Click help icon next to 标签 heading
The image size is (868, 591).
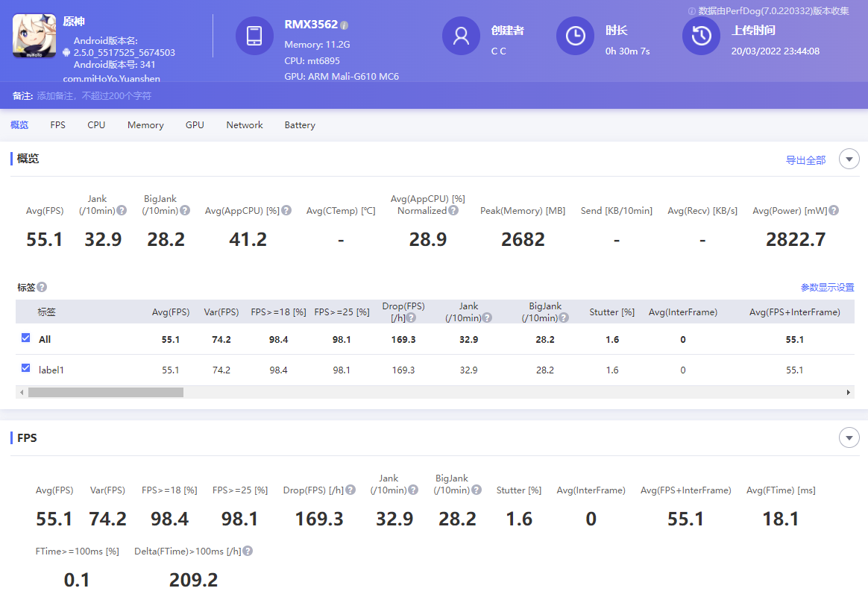click(x=42, y=287)
